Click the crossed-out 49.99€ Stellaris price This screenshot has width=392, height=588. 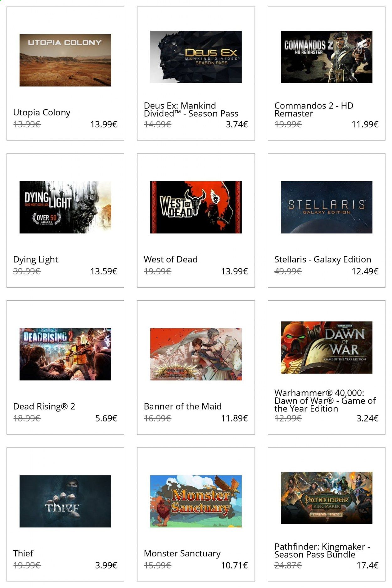[x=288, y=271]
